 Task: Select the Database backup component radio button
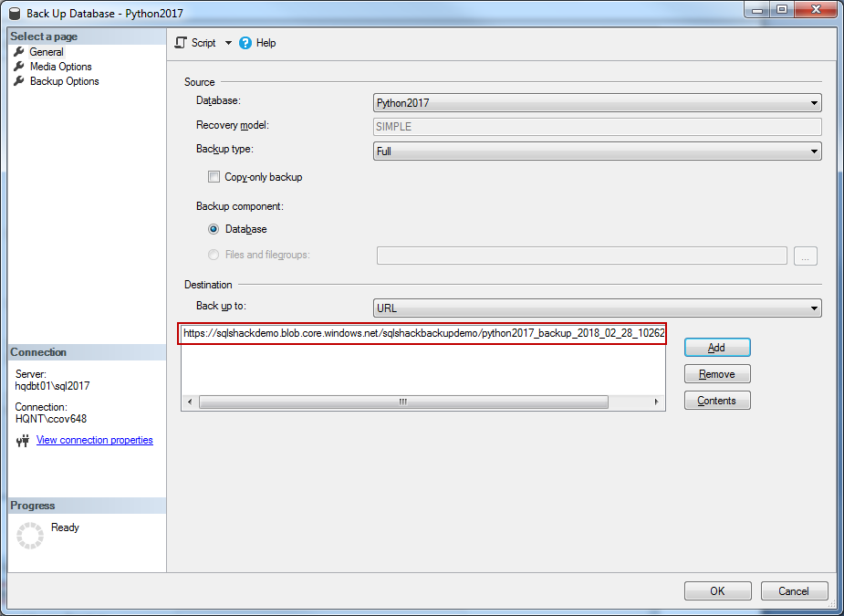click(x=214, y=229)
